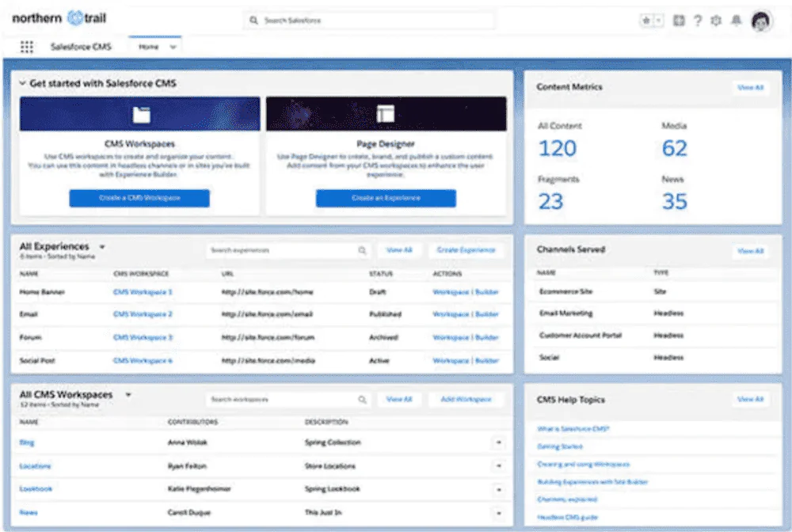This screenshot has height=532, width=792.
Task: Select the Home tab
Action: (x=149, y=47)
